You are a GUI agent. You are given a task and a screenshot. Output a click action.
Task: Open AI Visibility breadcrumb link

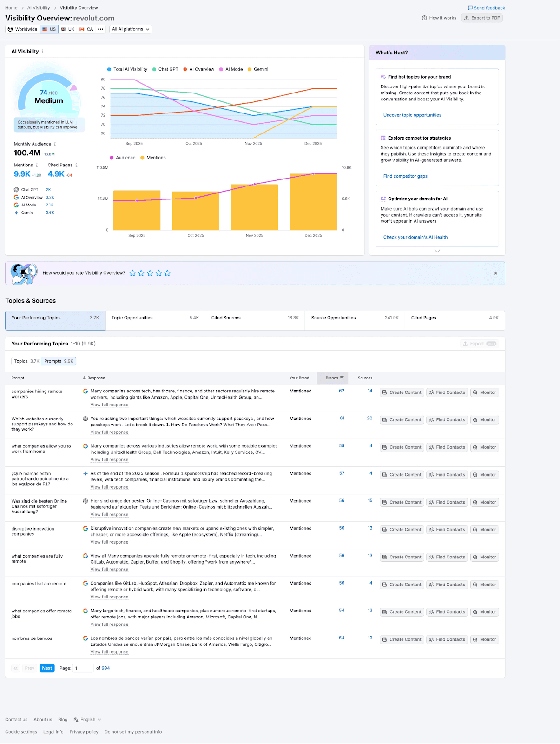(39, 8)
